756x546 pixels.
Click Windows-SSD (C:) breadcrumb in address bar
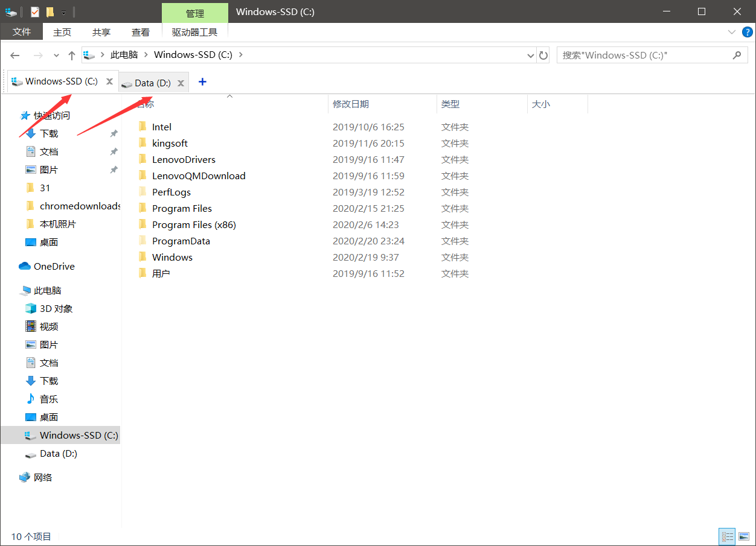coord(193,55)
